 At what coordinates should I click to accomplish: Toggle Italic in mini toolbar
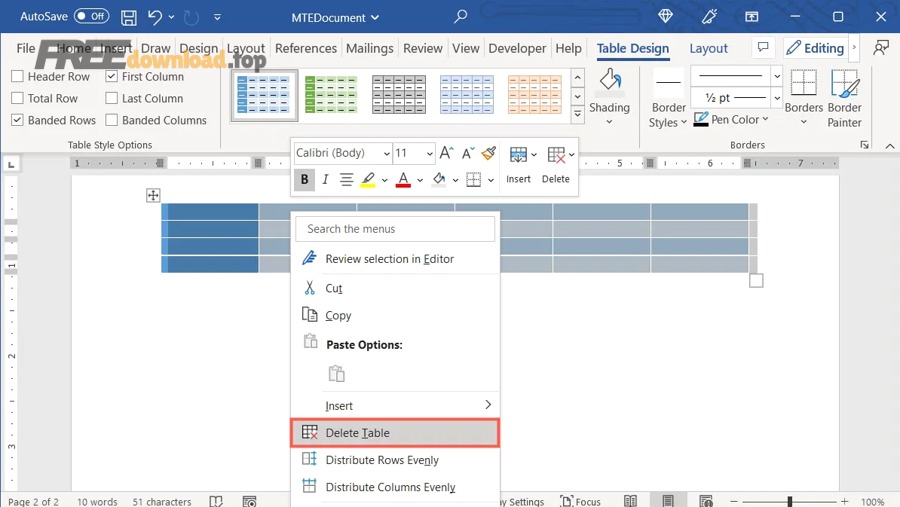tap(325, 180)
